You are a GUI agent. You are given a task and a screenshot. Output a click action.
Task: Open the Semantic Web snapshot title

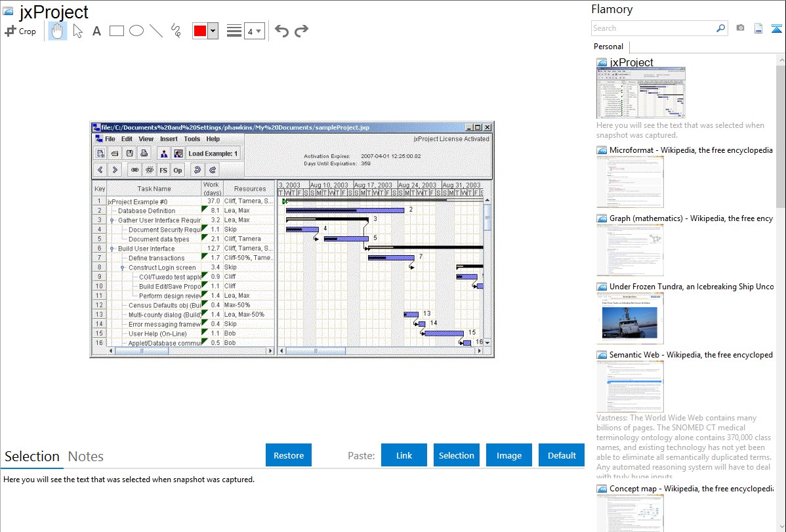tap(691, 355)
